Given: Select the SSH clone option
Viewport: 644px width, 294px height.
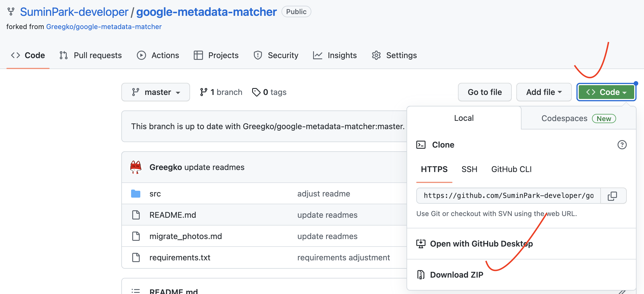Looking at the screenshot, I should point(469,169).
